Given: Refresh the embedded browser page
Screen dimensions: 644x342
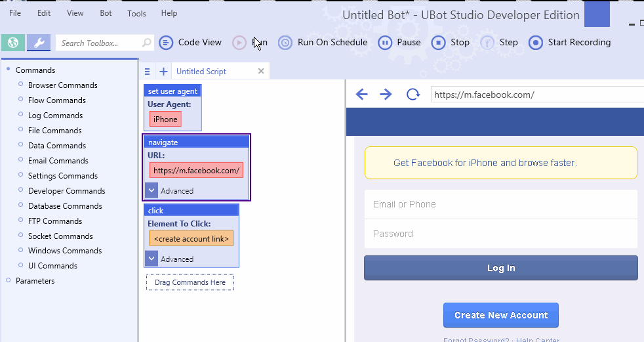Looking at the screenshot, I should point(413,95).
